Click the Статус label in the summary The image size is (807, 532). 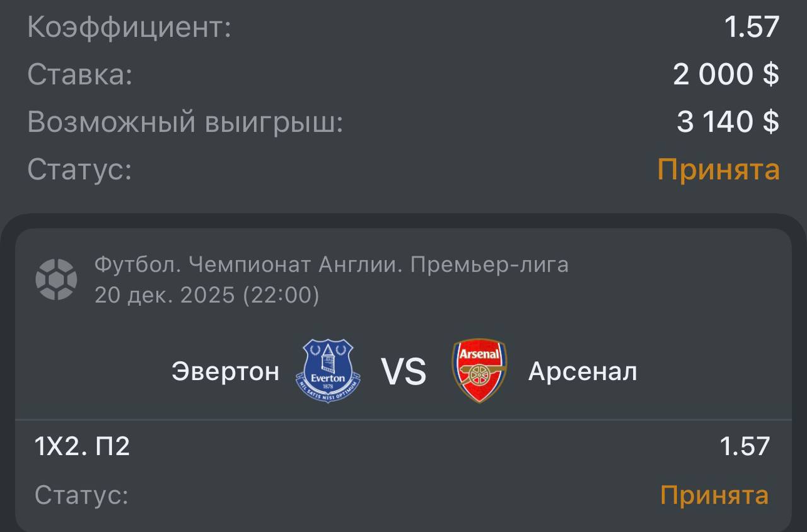pos(79,170)
